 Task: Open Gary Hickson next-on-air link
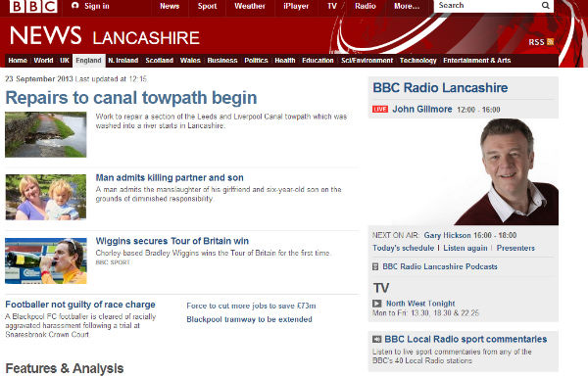click(448, 235)
